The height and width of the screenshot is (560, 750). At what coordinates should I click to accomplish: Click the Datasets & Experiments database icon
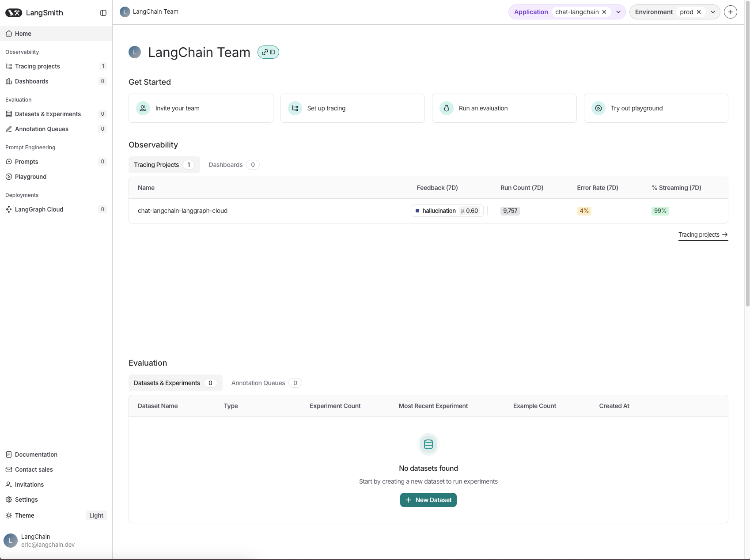tap(9, 114)
